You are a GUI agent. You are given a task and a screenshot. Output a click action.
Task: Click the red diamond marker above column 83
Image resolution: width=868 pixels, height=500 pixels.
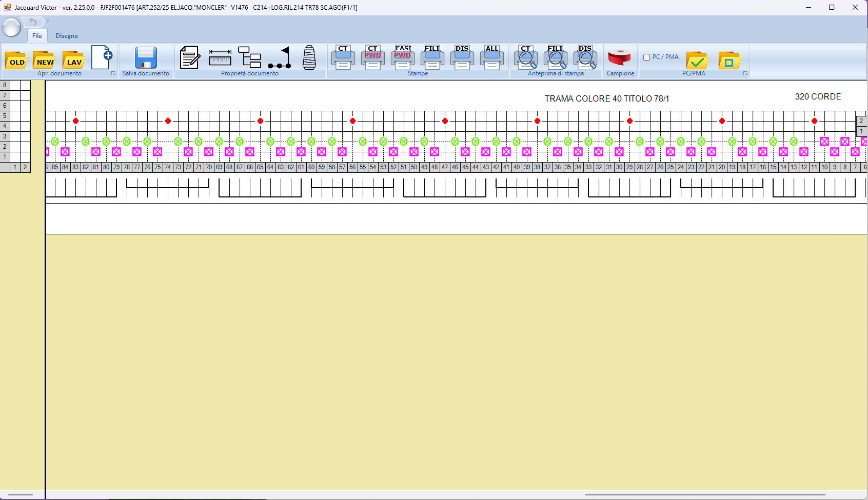pyautogui.click(x=75, y=121)
